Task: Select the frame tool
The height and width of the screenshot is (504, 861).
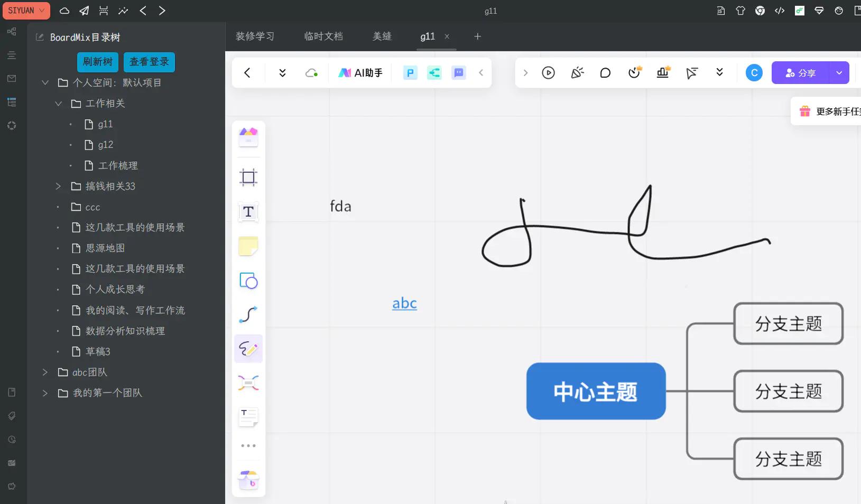Action: pos(248,178)
